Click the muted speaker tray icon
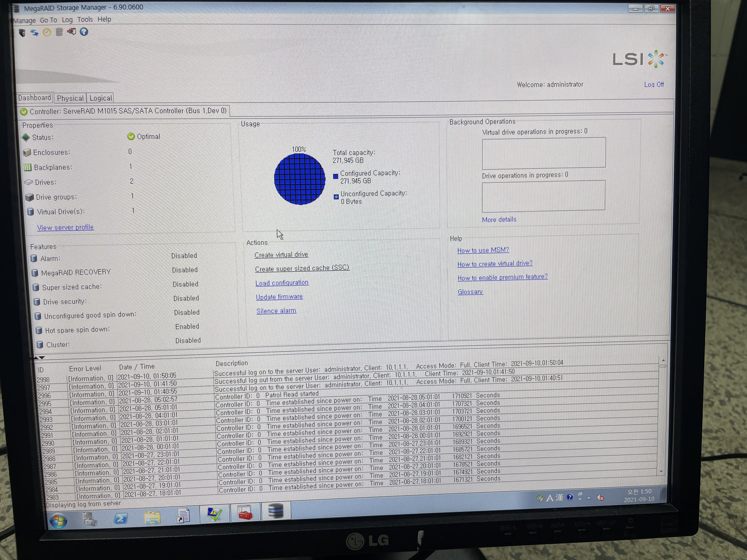This screenshot has width=747, height=560. [600, 497]
